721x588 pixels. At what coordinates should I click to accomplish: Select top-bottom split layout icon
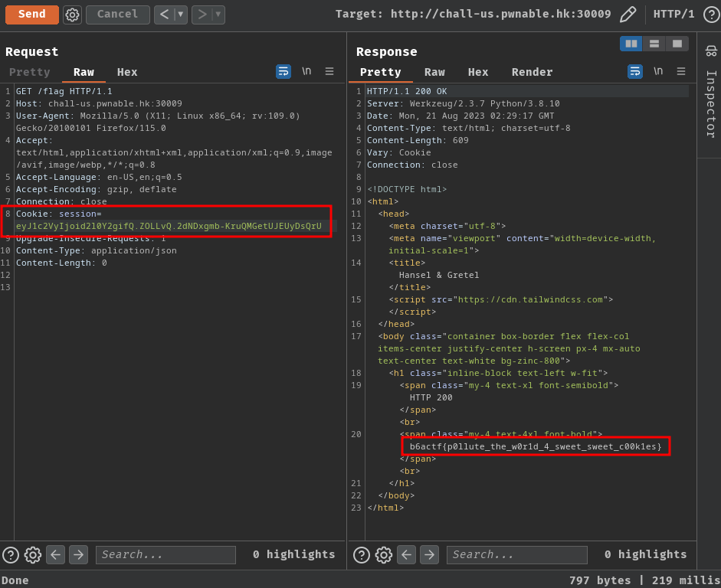tap(654, 44)
